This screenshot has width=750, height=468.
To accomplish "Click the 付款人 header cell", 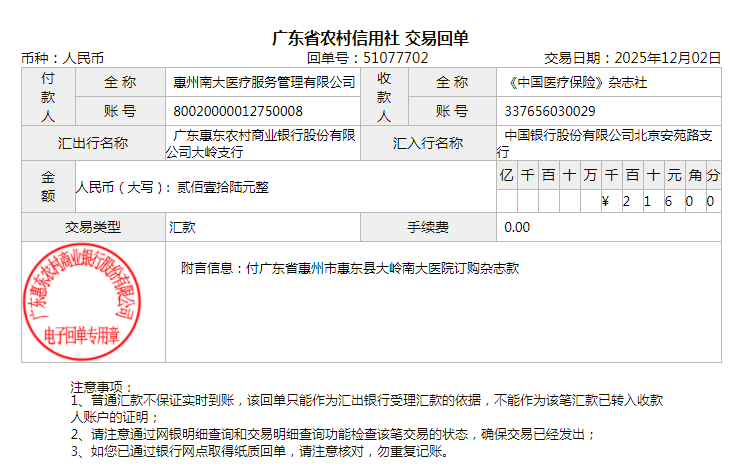I will [47, 96].
